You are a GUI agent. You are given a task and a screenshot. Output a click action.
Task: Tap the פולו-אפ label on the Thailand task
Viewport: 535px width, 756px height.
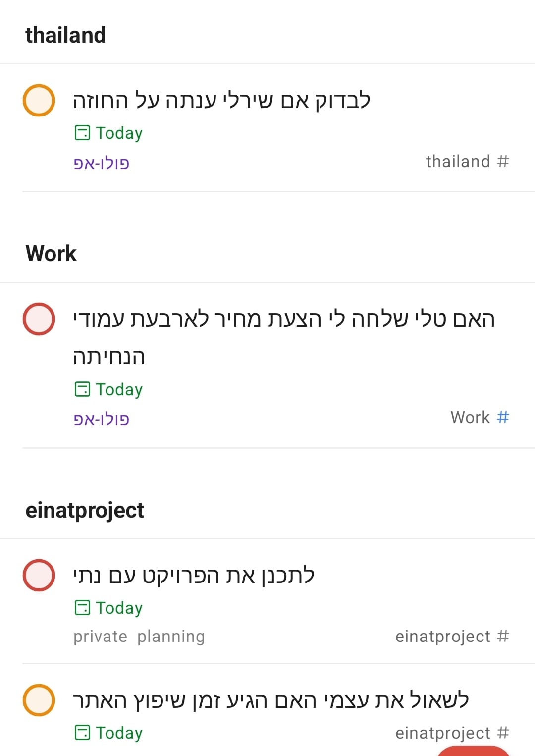click(x=102, y=163)
